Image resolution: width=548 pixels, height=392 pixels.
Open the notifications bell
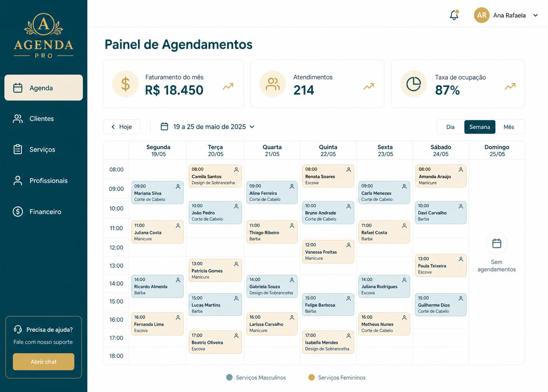pyautogui.click(x=454, y=15)
